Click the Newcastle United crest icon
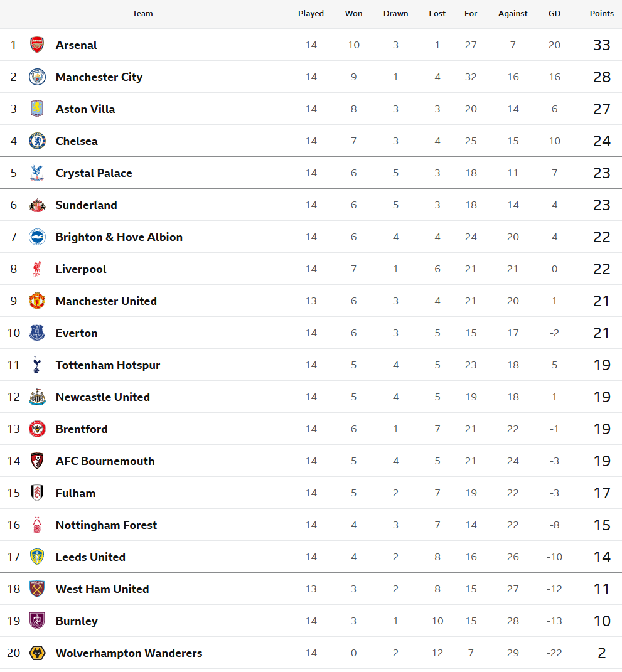 37,397
